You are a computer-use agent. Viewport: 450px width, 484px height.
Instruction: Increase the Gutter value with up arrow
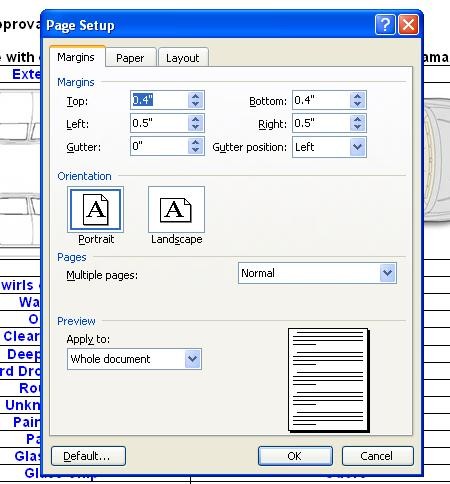coord(196,142)
